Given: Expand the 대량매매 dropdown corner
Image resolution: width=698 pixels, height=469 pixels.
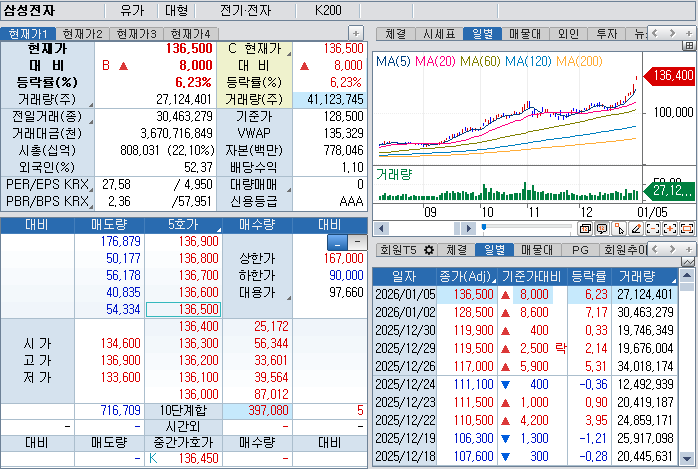Looking at the screenshot, I should (289, 190).
